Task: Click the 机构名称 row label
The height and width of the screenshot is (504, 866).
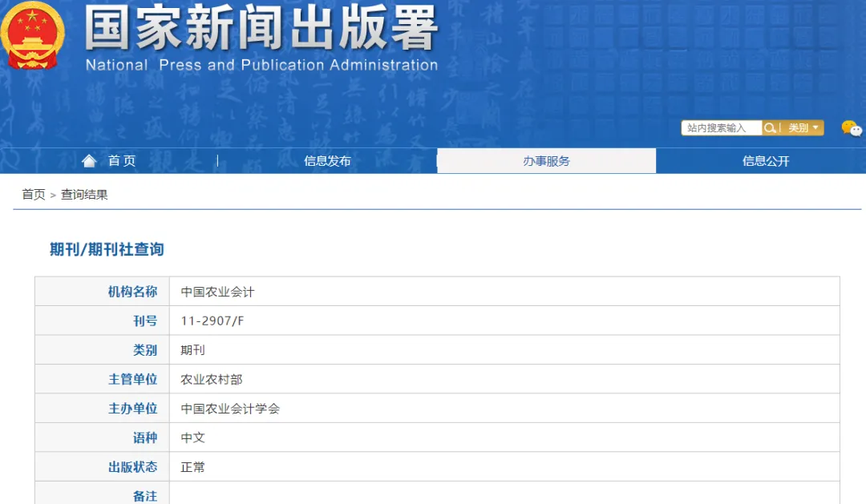Action: (x=132, y=292)
